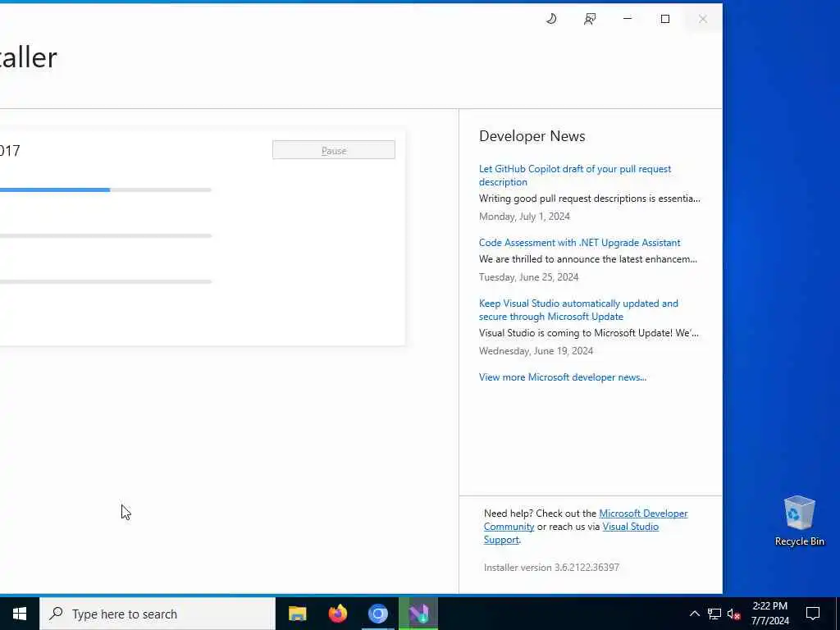The image size is (840, 630).
Task: Select Visual Studio Installer taskbar icon
Action: click(418, 614)
